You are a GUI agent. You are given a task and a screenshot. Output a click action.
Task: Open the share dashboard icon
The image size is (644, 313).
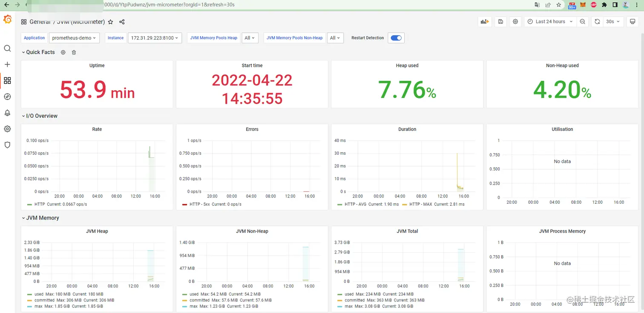click(x=122, y=22)
